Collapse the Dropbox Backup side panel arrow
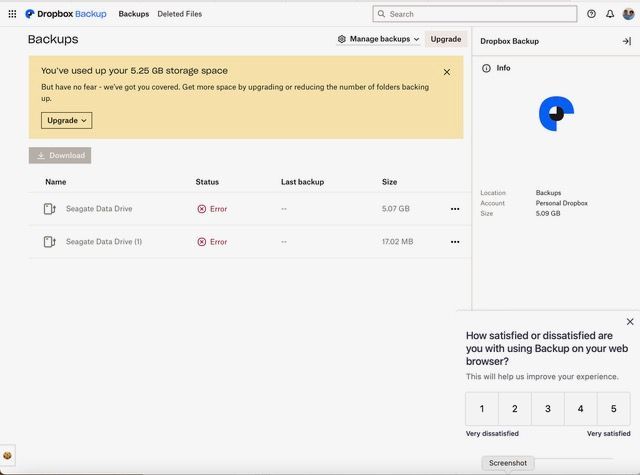 (x=627, y=41)
